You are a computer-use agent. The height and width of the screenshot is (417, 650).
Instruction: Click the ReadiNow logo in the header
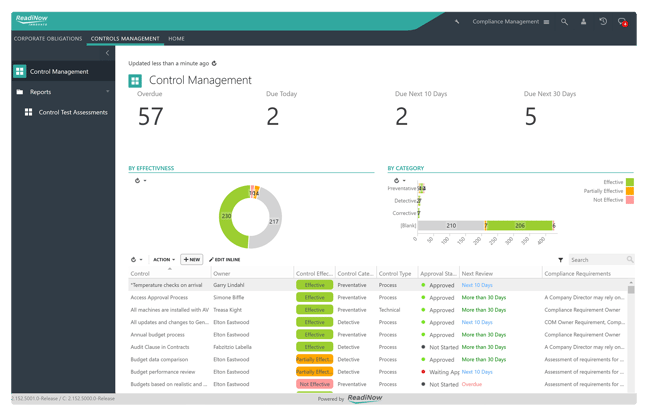click(32, 20)
